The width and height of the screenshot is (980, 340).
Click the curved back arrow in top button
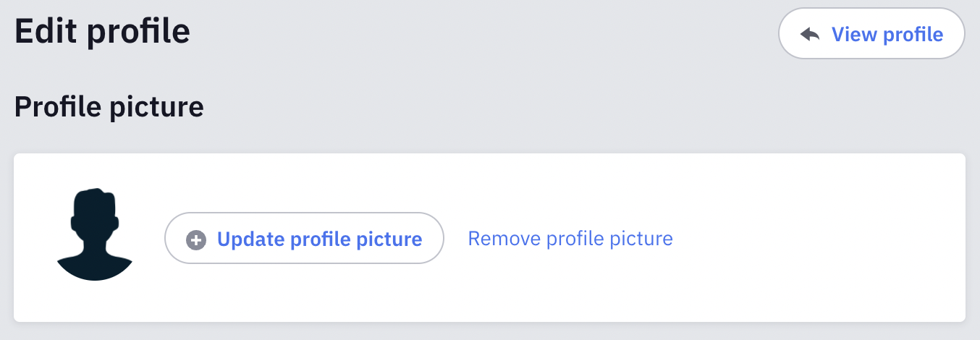810,34
